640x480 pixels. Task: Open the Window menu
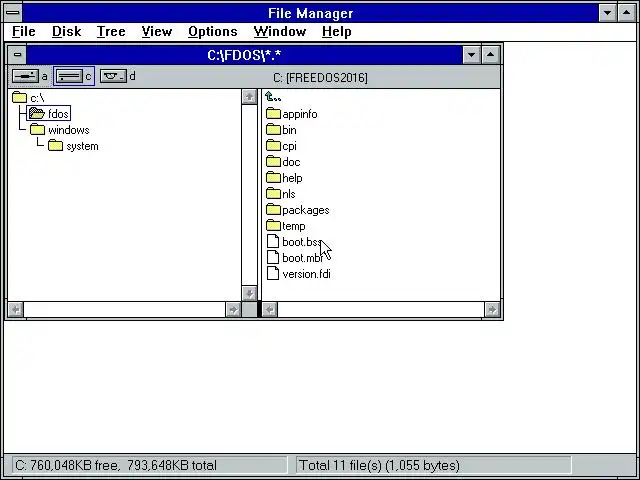coord(280,31)
